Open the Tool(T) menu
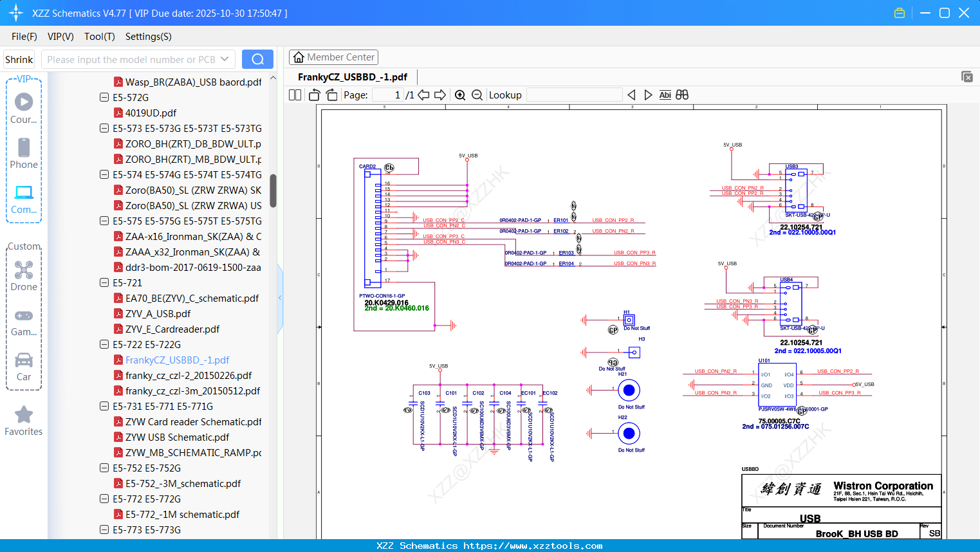The image size is (980, 552). 99,37
